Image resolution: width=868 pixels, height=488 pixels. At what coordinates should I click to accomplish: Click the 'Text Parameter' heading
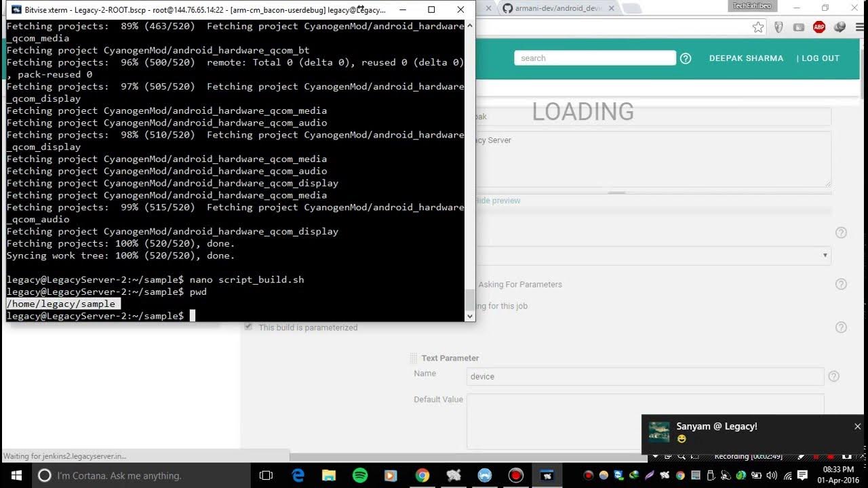point(450,358)
